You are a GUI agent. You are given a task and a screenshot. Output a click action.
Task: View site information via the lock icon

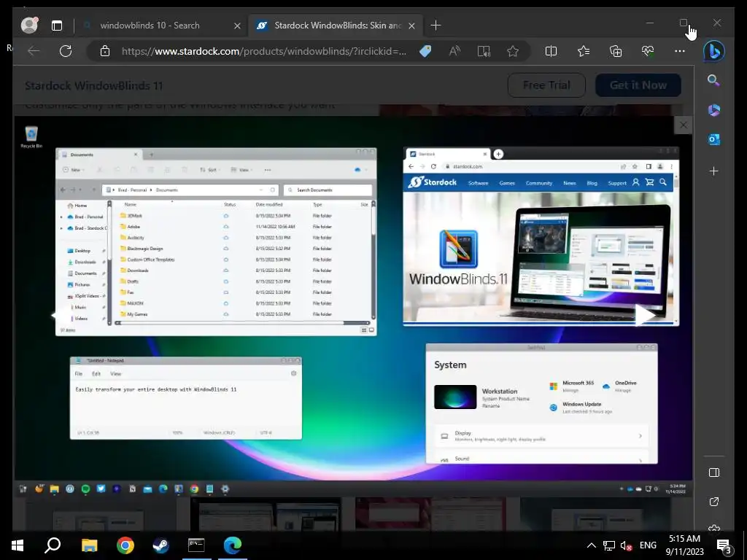tap(105, 51)
